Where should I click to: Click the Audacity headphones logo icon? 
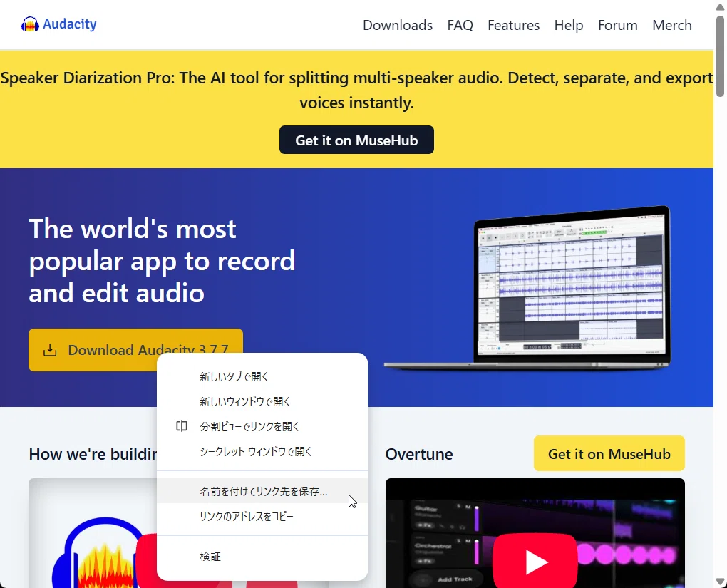(x=30, y=24)
